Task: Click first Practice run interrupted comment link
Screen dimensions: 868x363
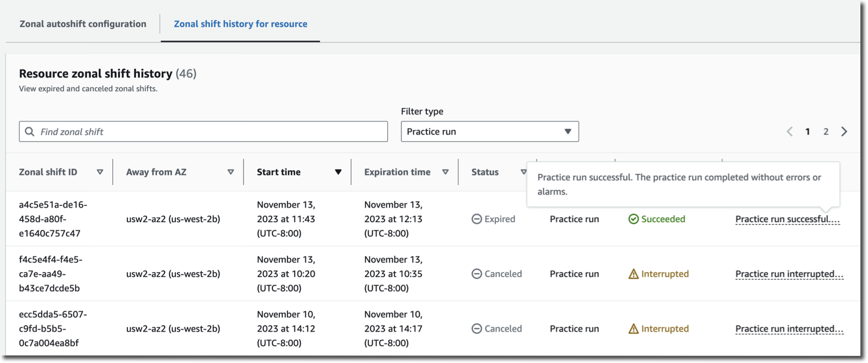Action: click(789, 274)
